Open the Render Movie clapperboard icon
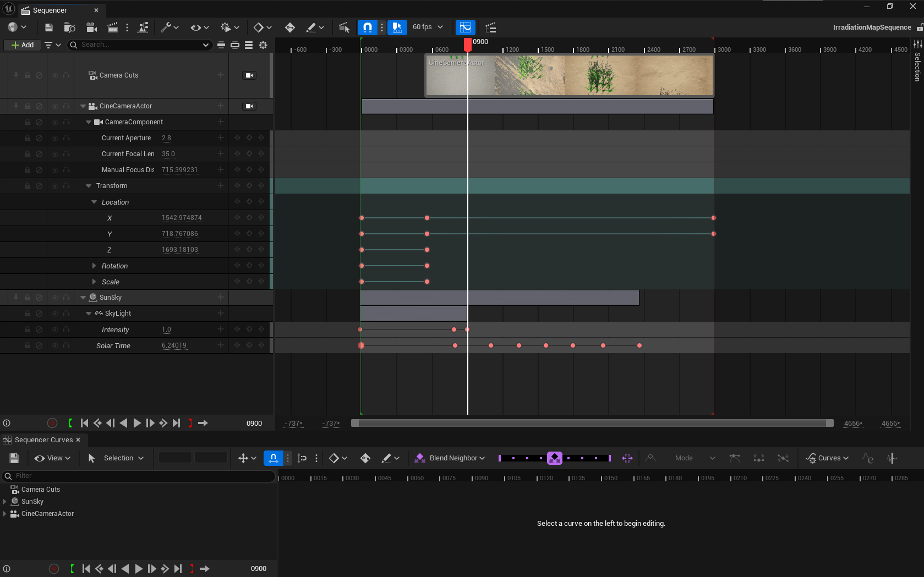The image size is (924, 577). click(113, 27)
